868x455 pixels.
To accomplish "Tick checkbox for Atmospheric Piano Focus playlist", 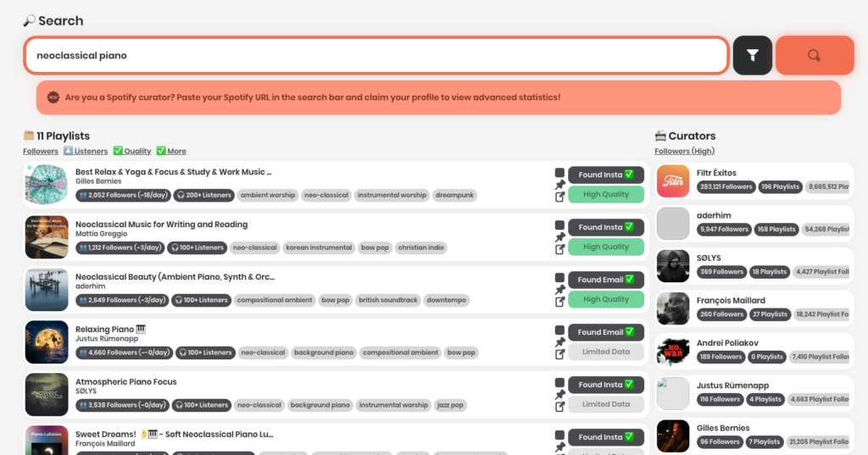I will pos(559,383).
